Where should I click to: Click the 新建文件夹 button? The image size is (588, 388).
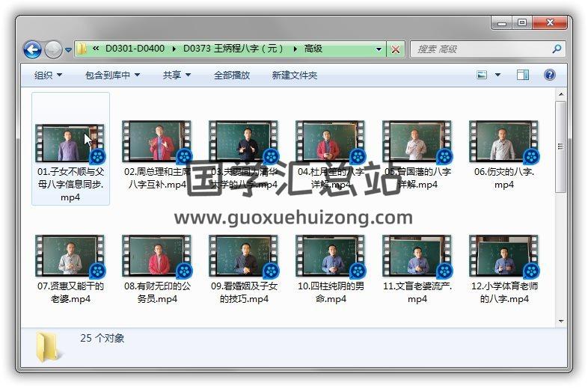[x=295, y=76]
